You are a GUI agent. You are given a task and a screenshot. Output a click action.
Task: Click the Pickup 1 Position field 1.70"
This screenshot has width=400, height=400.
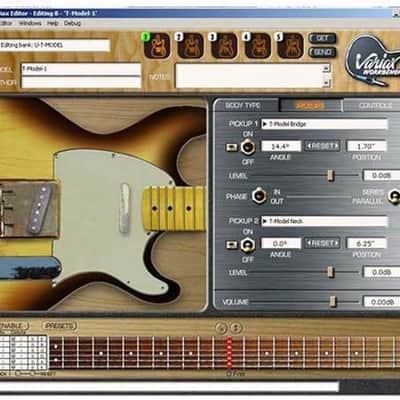367,146
